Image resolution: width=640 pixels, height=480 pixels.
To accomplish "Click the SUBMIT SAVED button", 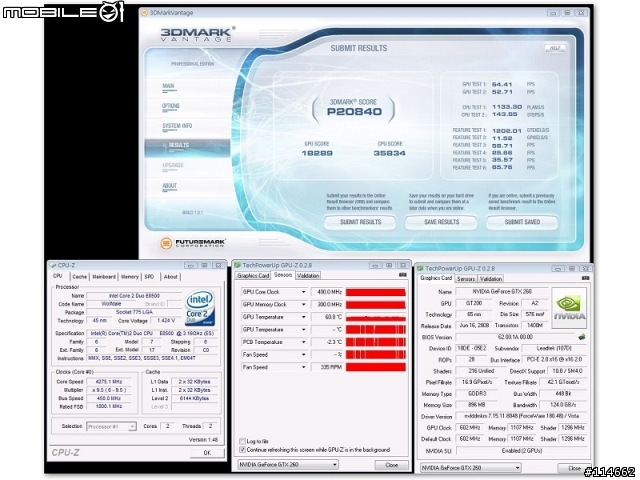I will click(x=522, y=222).
